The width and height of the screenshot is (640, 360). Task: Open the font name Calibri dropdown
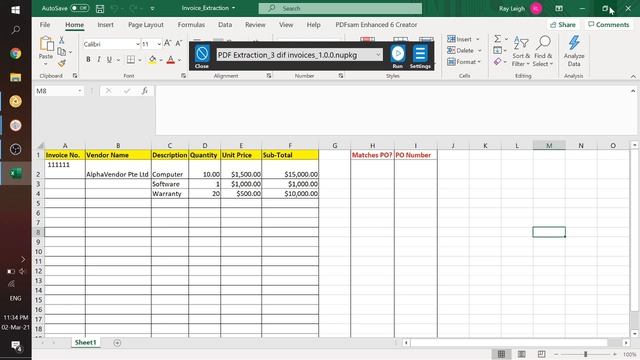pyautogui.click(x=138, y=44)
